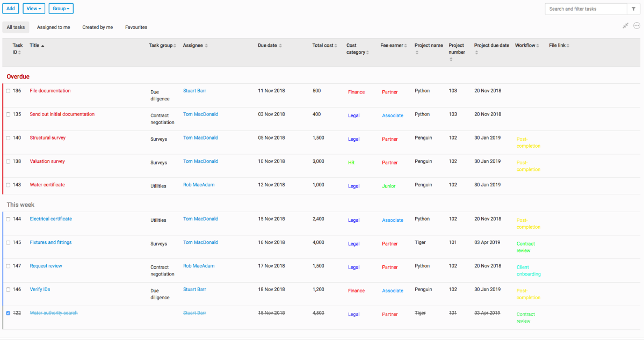Click the sort arrows beside Due date
The image size is (644, 340).
click(280, 46)
